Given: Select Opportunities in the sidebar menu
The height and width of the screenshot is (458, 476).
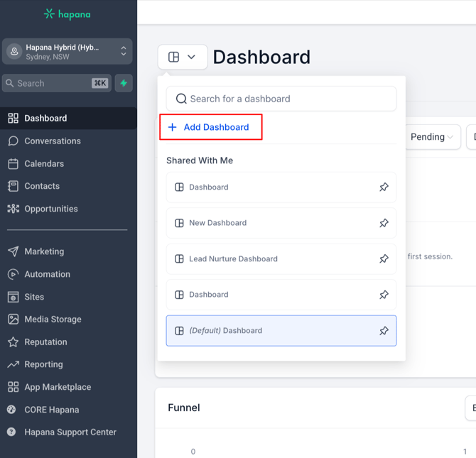Looking at the screenshot, I should 51,209.
